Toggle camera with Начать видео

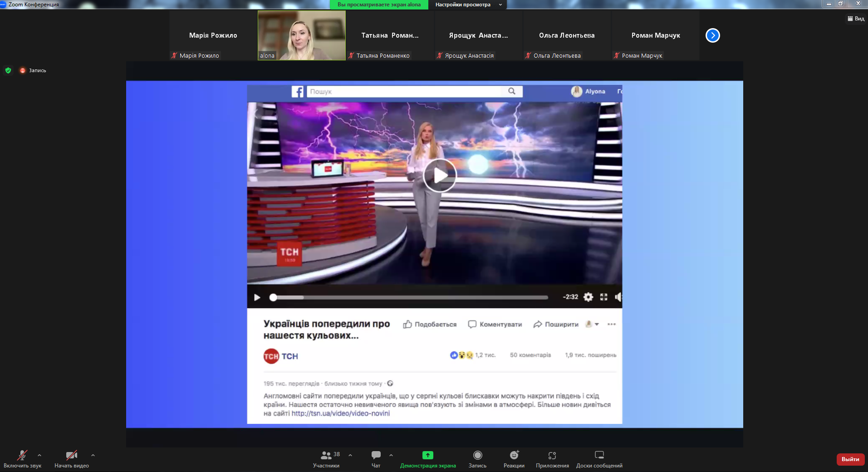pyautogui.click(x=71, y=455)
